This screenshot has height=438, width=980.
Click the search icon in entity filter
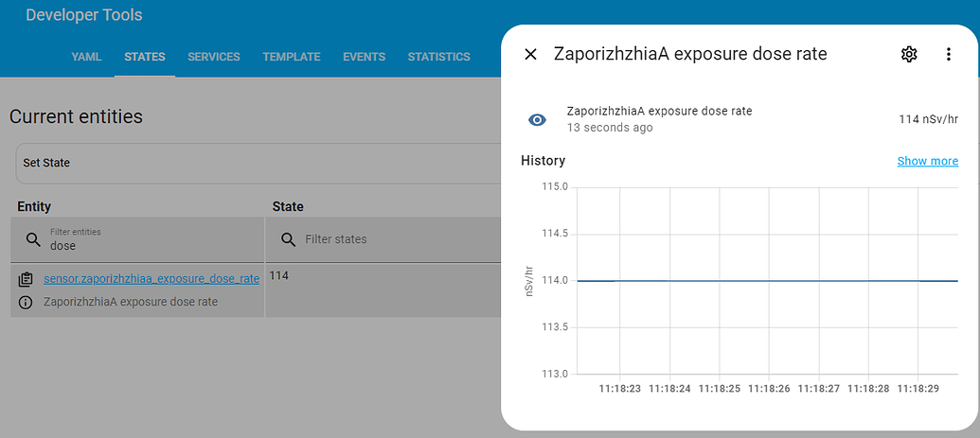pyautogui.click(x=33, y=239)
